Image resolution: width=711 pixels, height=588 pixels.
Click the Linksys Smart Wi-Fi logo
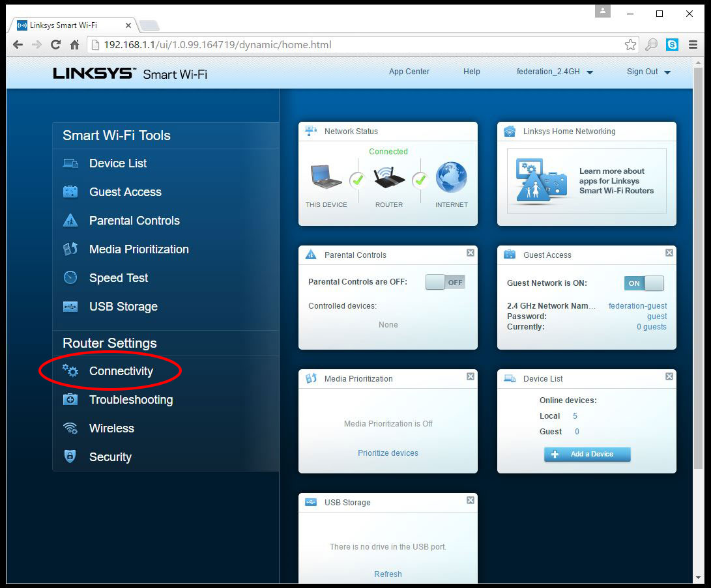point(130,74)
